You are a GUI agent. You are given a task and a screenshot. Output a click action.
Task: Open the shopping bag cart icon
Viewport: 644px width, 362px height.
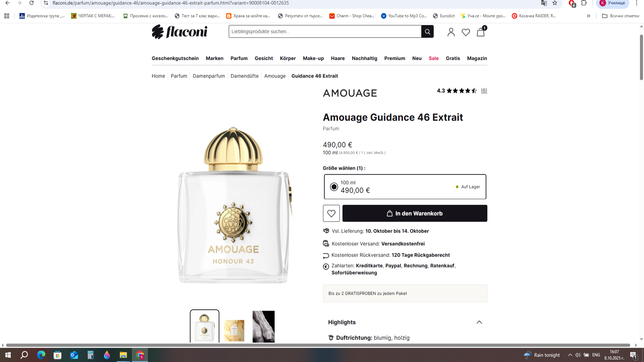(x=481, y=32)
